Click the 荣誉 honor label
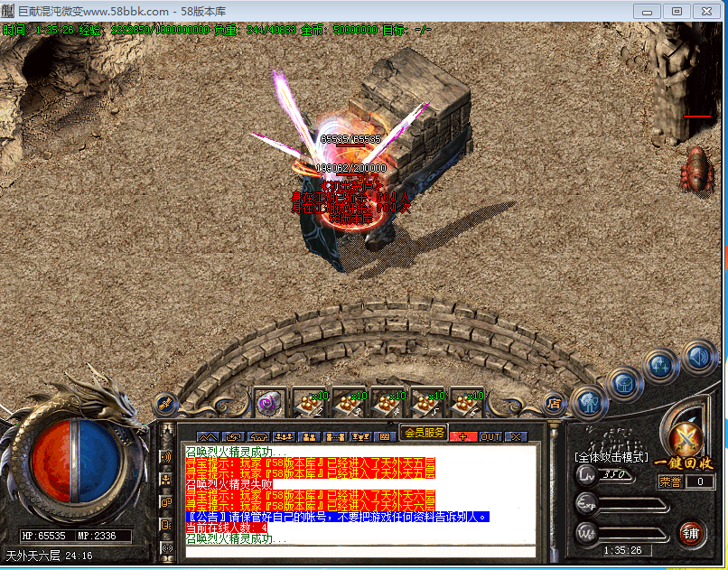This screenshot has height=570, width=728. [671, 481]
